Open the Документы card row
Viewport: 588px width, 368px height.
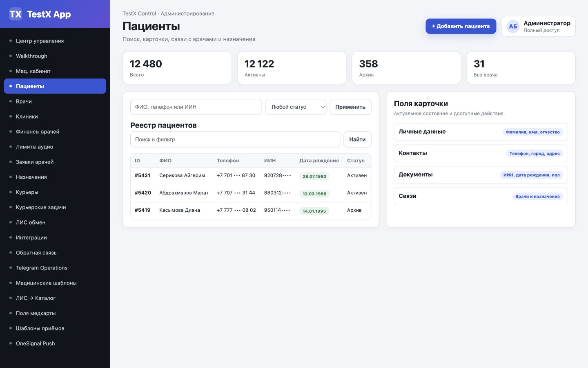[x=481, y=175]
